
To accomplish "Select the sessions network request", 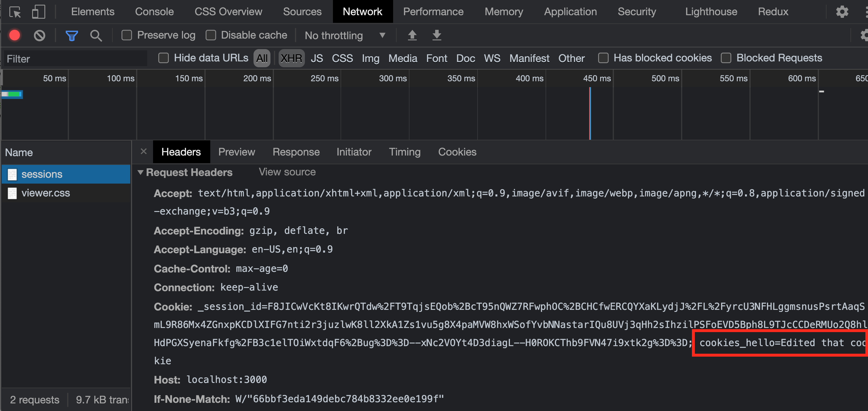I will tap(41, 173).
